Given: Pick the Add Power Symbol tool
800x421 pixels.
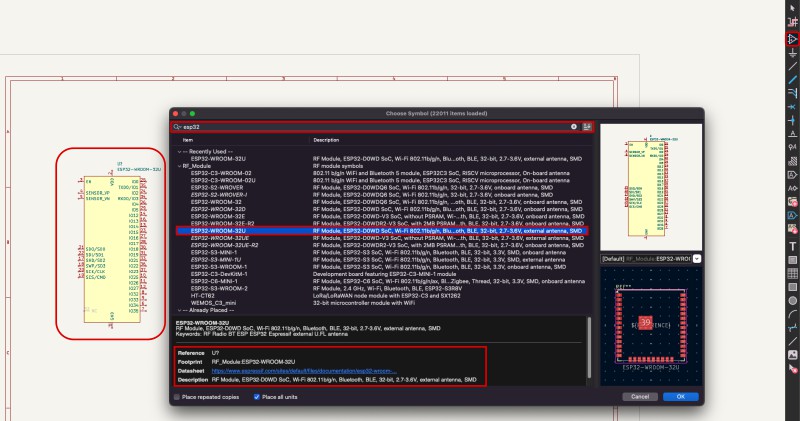Looking at the screenshot, I should [x=792, y=53].
